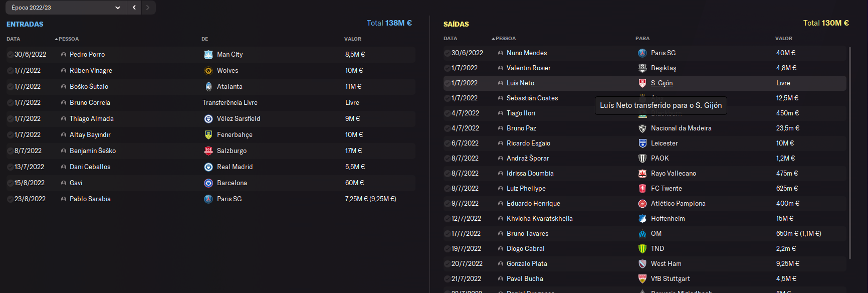Viewport: 868px width, 293px height.
Task: Click the Hoffenheim club badge
Action: (x=642, y=219)
